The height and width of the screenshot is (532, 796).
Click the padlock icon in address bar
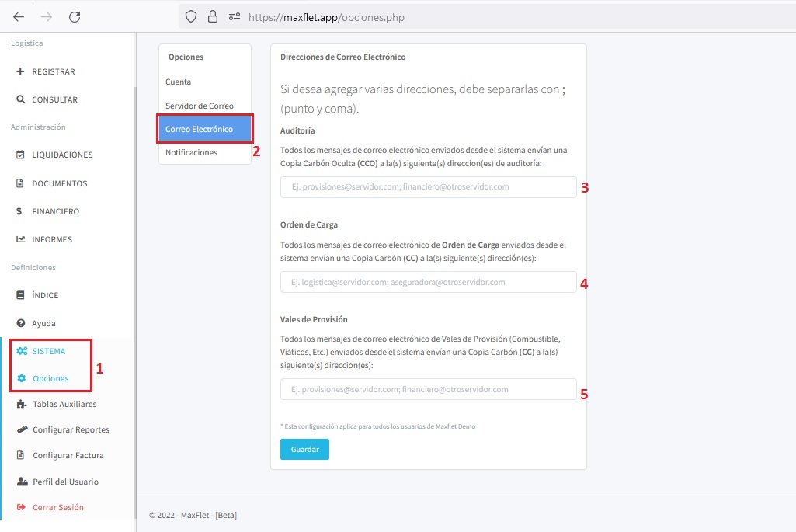coord(212,16)
